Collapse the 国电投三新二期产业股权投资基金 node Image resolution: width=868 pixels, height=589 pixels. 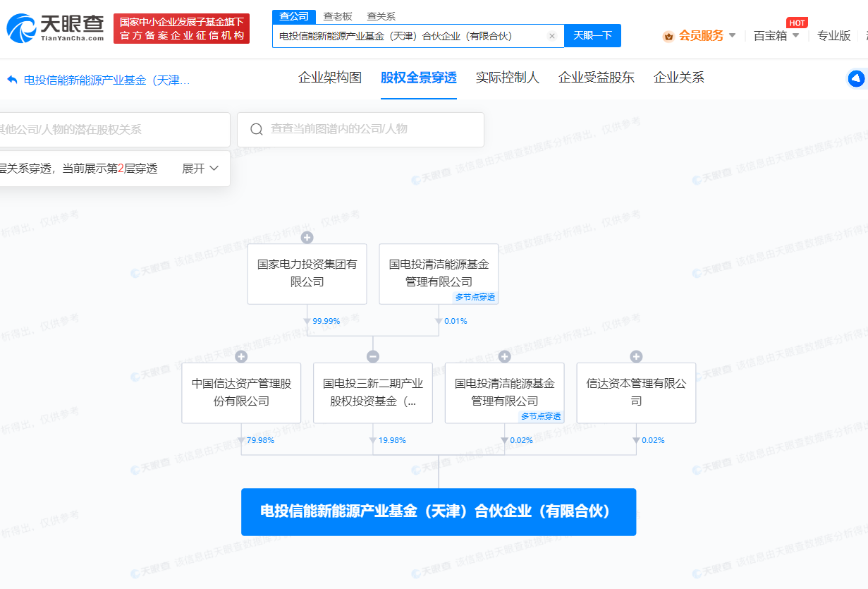click(x=373, y=356)
